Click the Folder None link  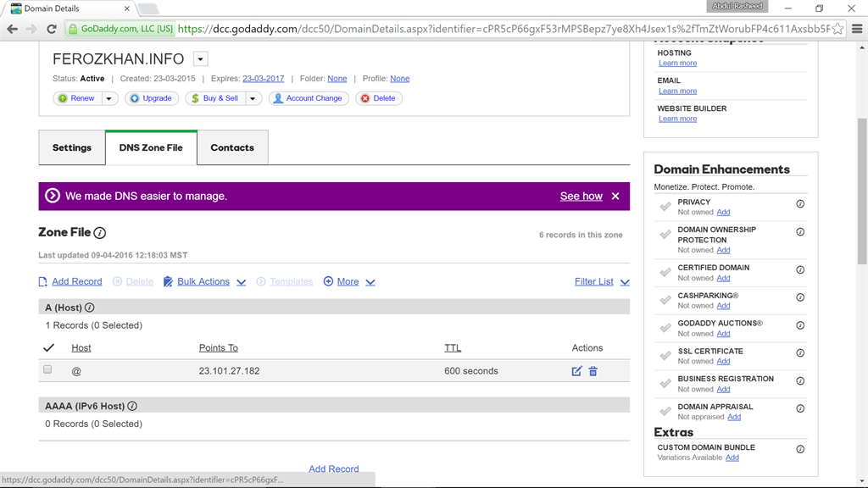pyautogui.click(x=337, y=79)
